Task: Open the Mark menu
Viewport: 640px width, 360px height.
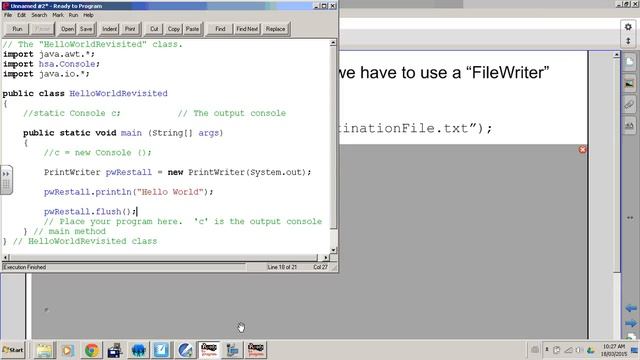Action: [x=58, y=15]
